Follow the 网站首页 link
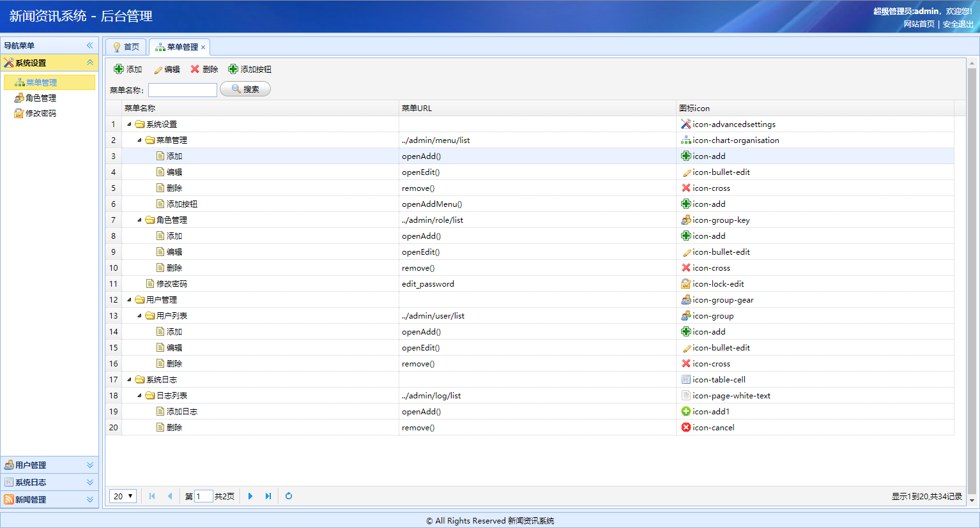This screenshot has height=528, width=980. (919, 24)
